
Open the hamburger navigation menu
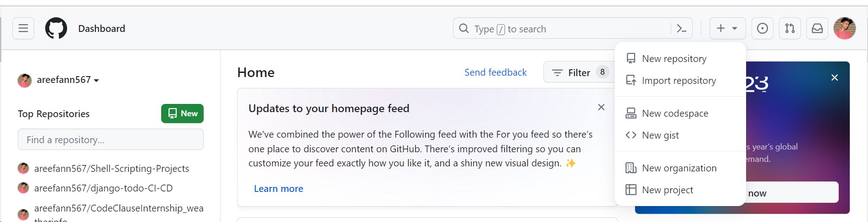[23, 28]
